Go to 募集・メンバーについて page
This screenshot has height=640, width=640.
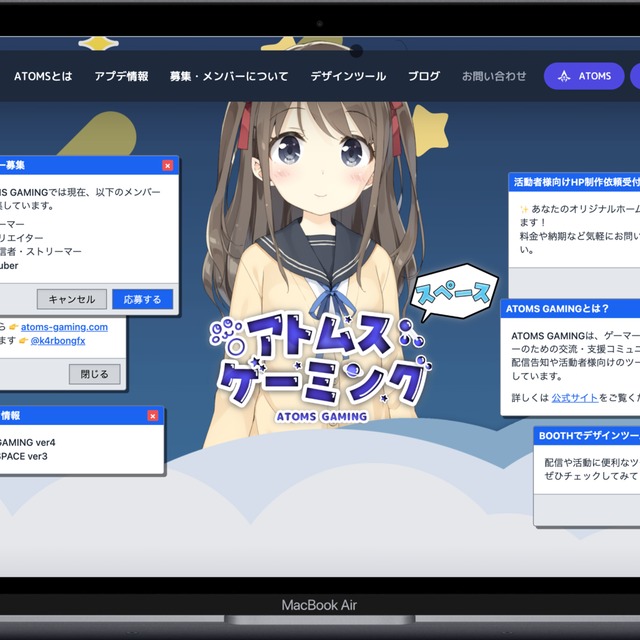point(229,76)
